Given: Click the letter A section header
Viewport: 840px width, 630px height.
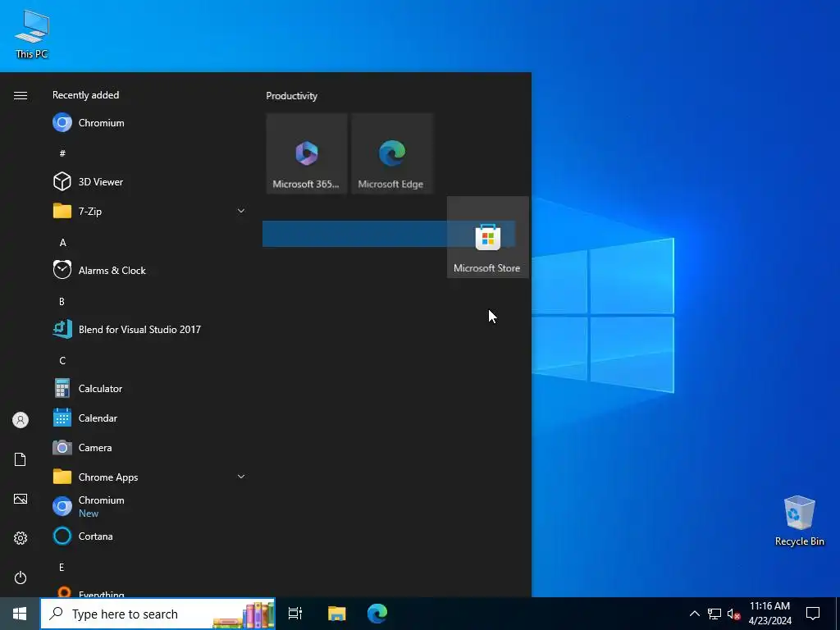Looking at the screenshot, I should [x=62, y=243].
